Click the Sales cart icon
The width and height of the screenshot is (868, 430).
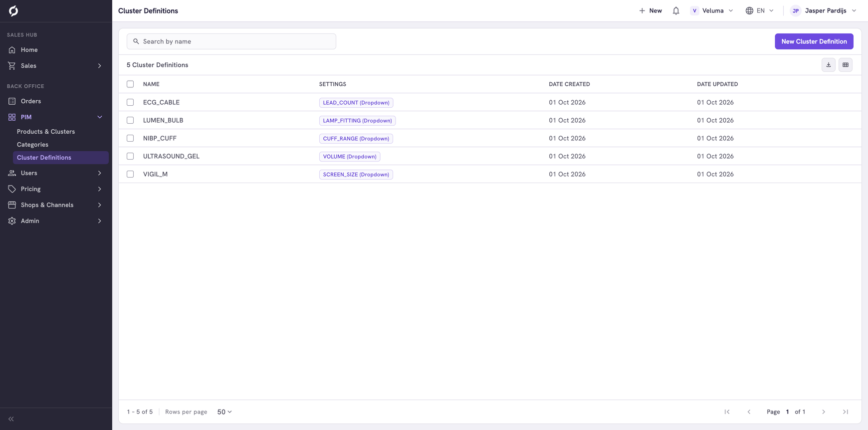pyautogui.click(x=12, y=66)
